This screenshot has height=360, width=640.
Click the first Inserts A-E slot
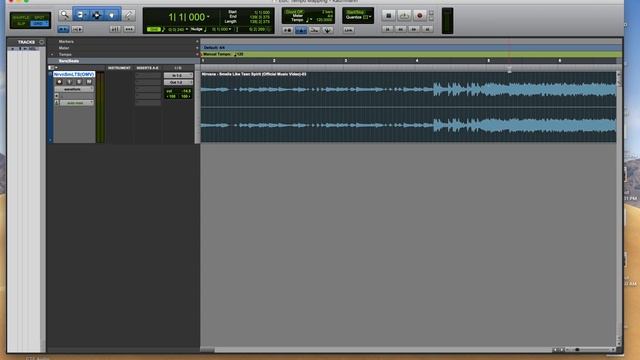point(148,76)
